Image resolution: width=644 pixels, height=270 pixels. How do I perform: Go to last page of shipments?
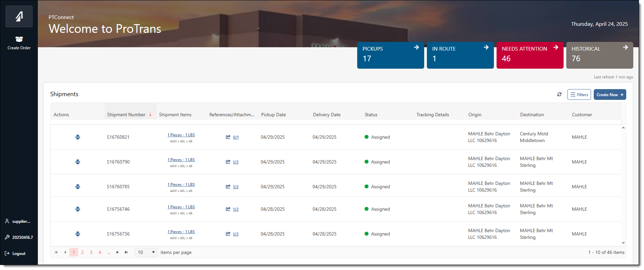[x=126, y=252]
